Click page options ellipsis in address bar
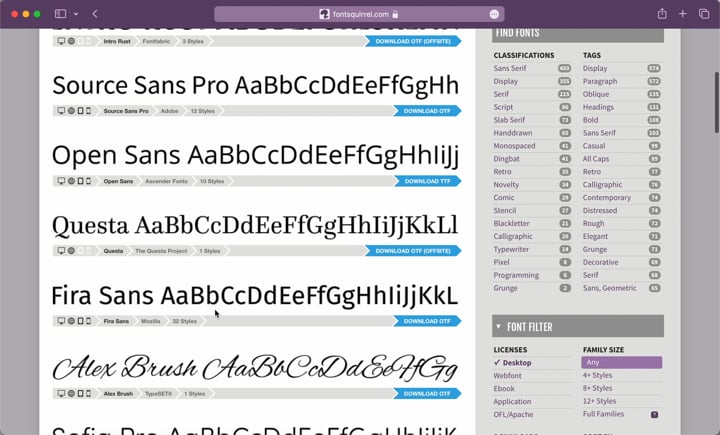This screenshot has height=435, width=720. (x=494, y=14)
